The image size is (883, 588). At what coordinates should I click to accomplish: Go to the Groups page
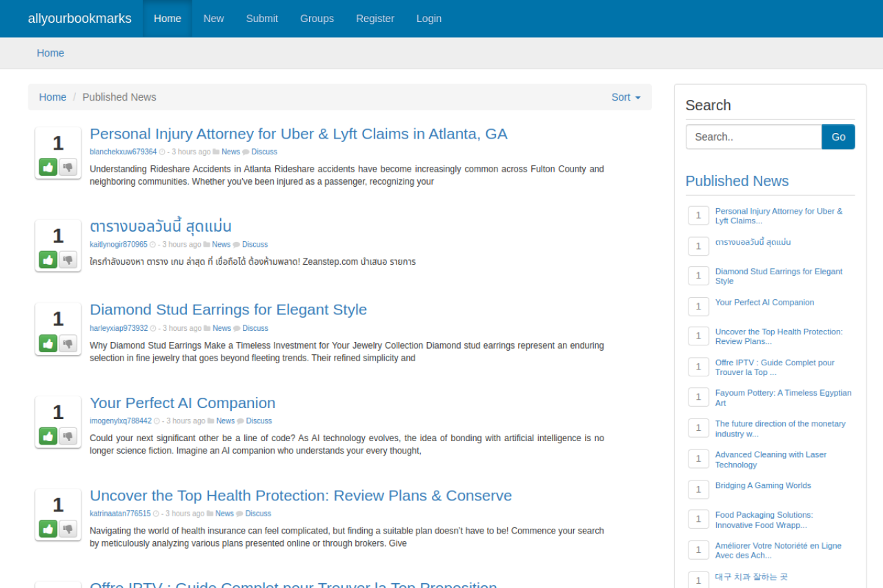tap(317, 19)
